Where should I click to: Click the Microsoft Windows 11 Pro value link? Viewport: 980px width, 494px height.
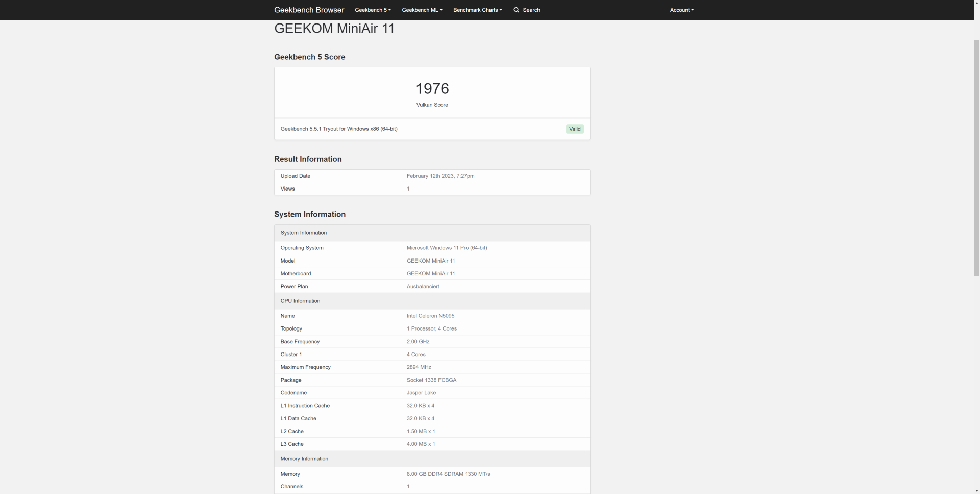[x=447, y=248]
